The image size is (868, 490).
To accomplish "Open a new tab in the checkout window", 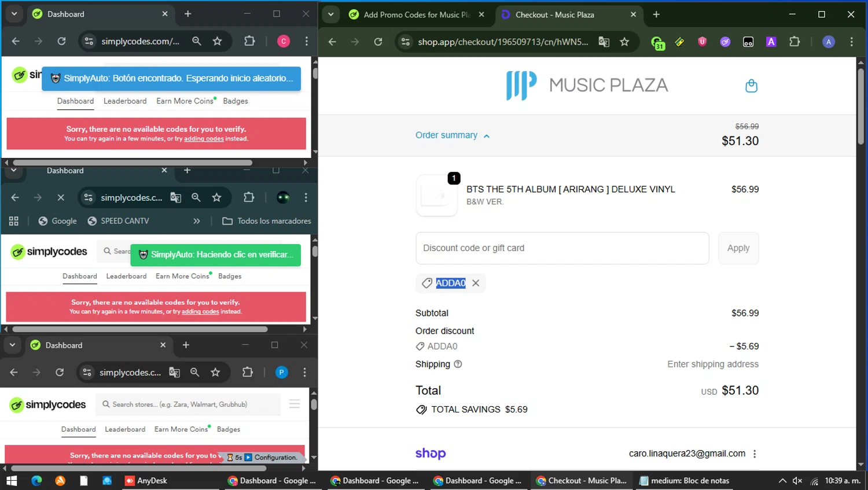I will coord(656,14).
